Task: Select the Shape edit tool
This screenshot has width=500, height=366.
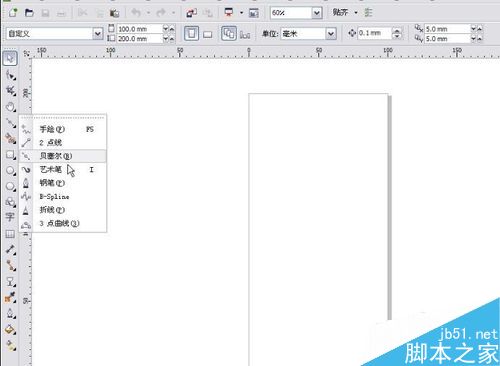Action: [x=10, y=76]
